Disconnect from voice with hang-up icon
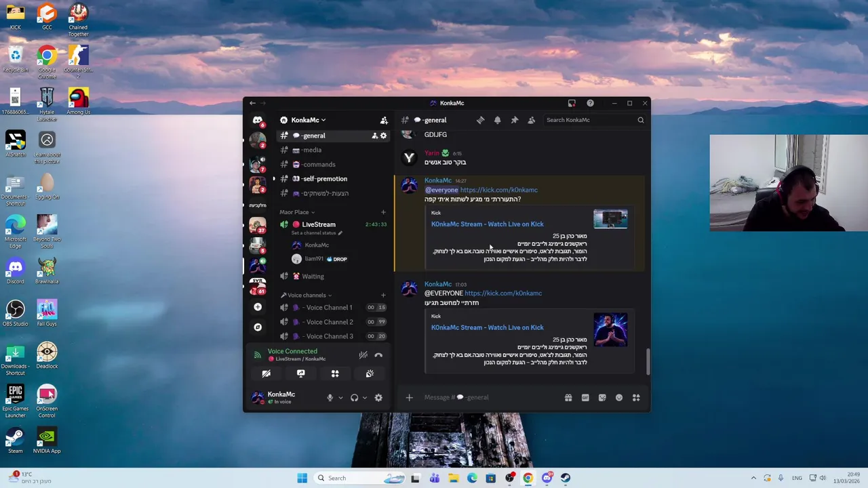Screen dimensions: 868x488 [378, 354]
